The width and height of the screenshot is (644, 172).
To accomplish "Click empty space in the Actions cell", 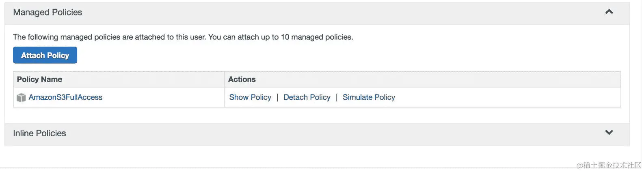I will click(x=508, y=97).
